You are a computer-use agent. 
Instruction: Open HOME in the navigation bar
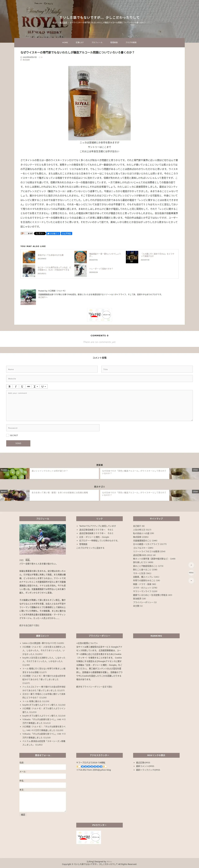coord(65,43)
